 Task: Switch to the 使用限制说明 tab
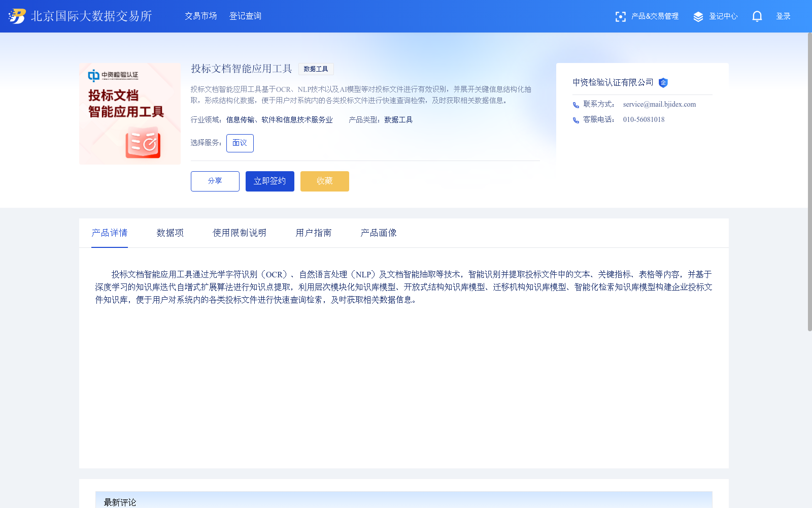pos(240,233)
